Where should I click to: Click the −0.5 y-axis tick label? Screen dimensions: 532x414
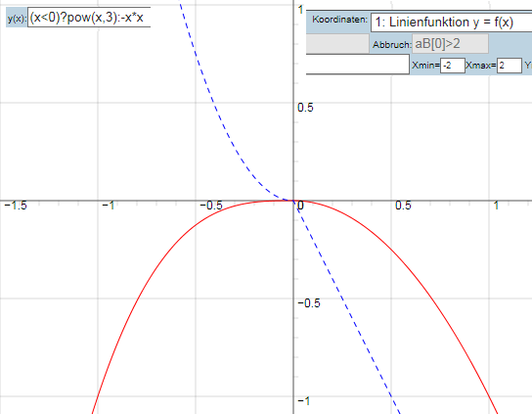[x=309, y=303]
